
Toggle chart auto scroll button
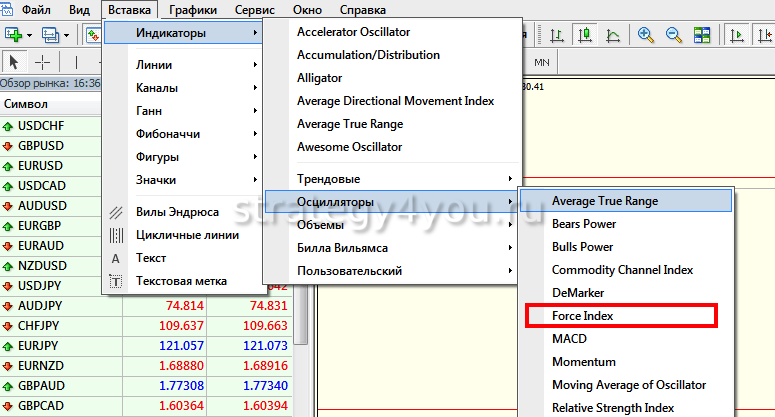pos(737,35)
